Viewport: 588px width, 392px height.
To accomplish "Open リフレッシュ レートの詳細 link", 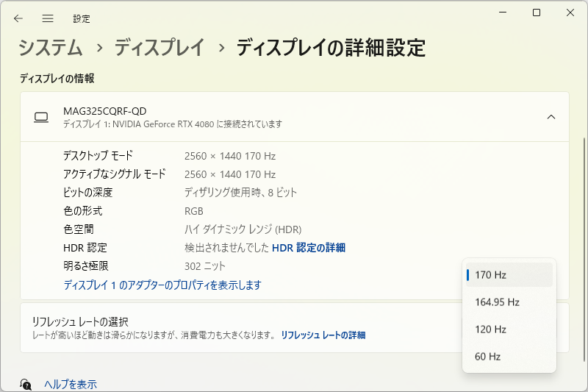I will click(323, 335).
